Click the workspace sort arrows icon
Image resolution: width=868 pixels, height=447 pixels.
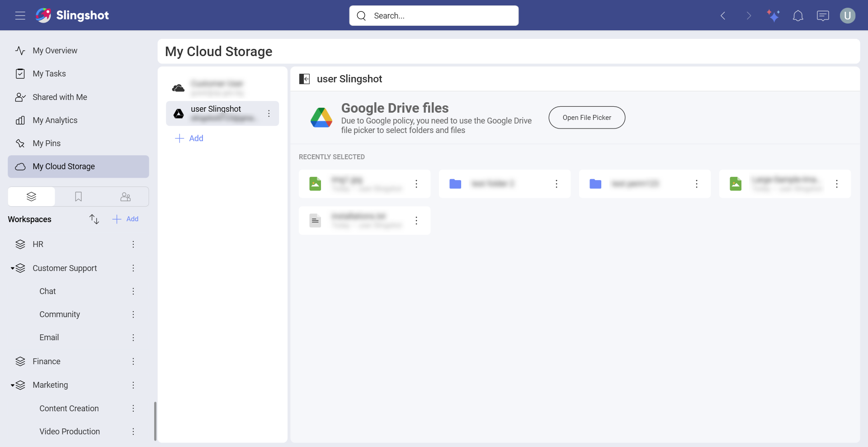point(94,219)
